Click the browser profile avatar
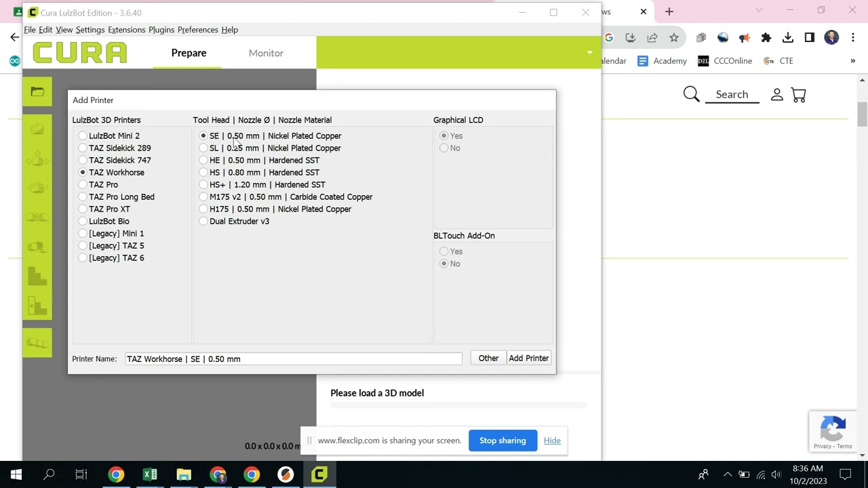This screenshot has height=488, width=868. pos(831,38)
